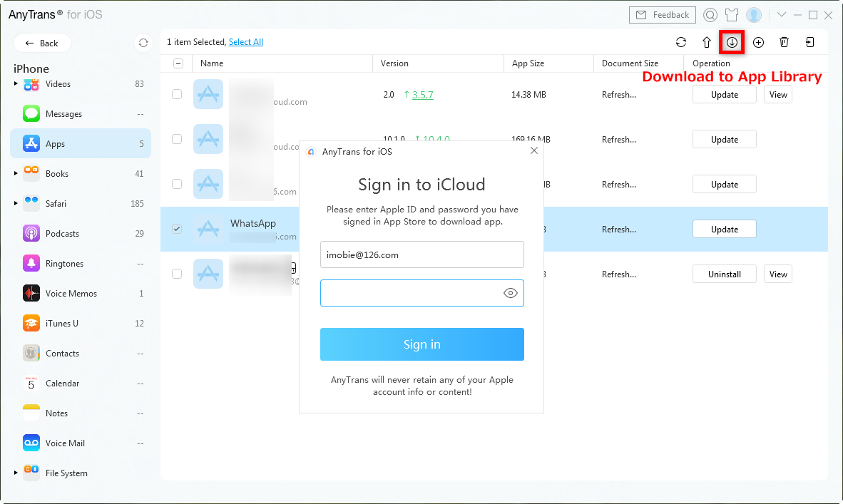Image resolution: width=843 pixels, height=504 pixels.
Task: Click Update in the third app row
Action: coord(724,185)
